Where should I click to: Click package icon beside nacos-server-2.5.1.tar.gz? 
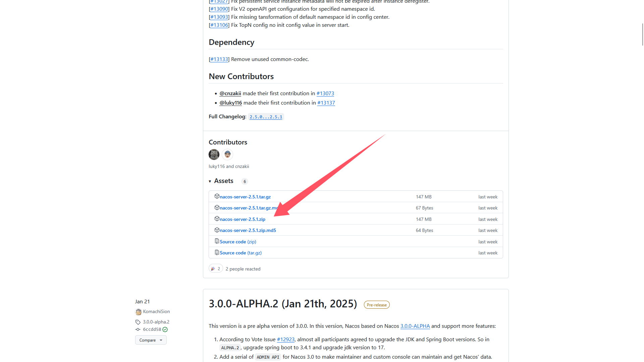(x=217, y=196)
